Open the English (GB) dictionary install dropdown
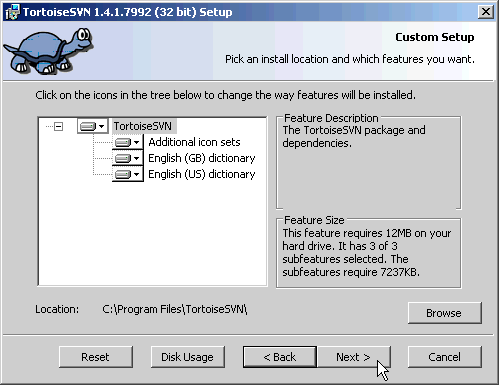 pyautogui.click(x=128, y=158)
